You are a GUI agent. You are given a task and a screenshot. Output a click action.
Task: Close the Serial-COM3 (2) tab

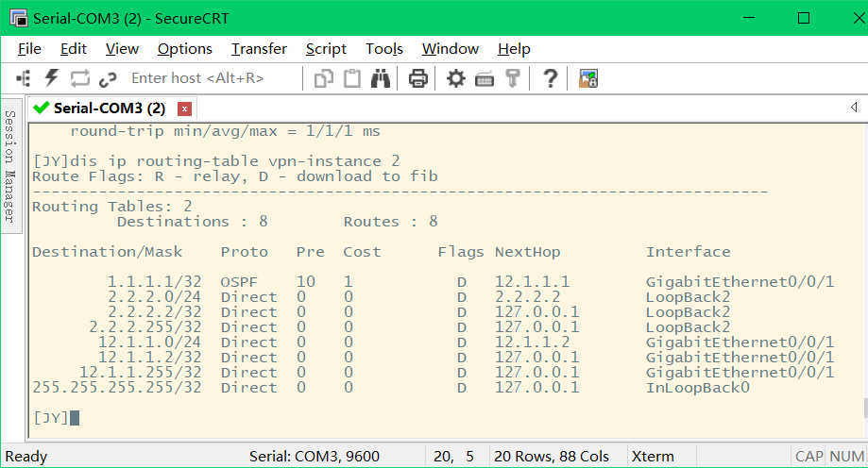pyautogui.click(x=184, y=109)
